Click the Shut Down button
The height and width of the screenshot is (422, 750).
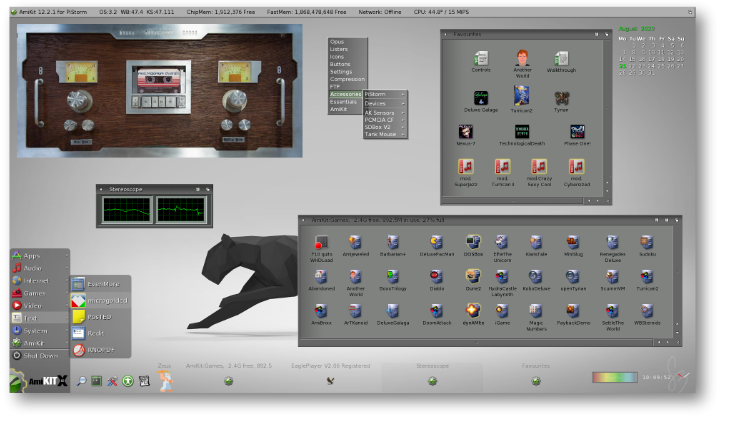click(x=40, y=355)
